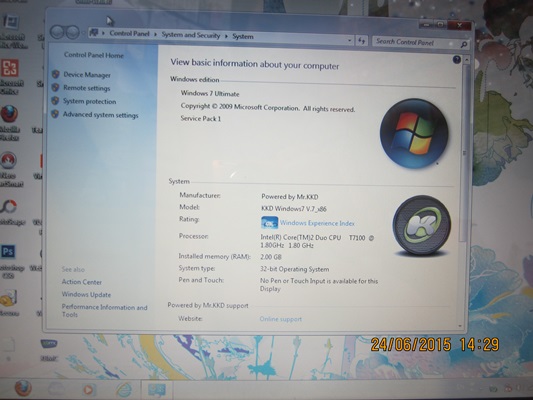Click the refresh button beside the address bar
The height and width of the screenshot is (400, 533).
pyautogui.click(x=361, y=41)
